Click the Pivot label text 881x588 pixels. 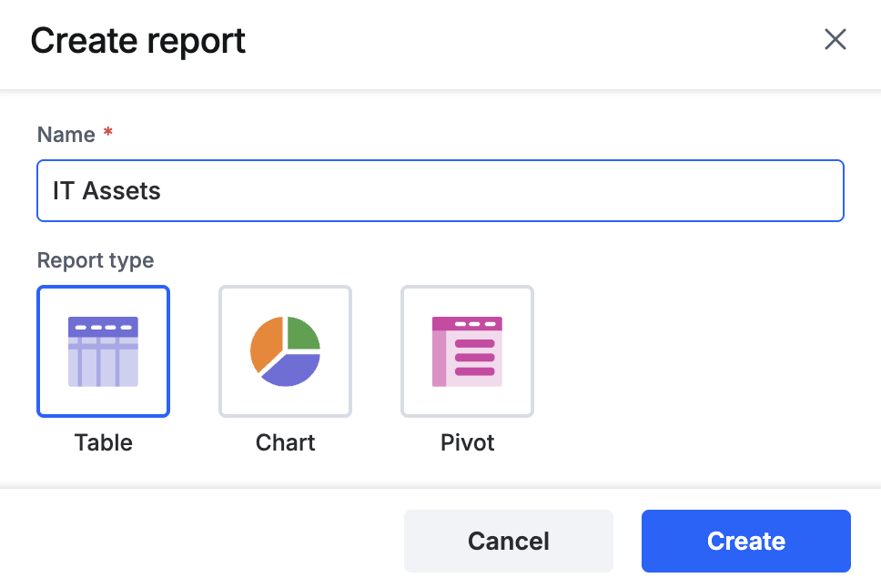pos(468,443)
